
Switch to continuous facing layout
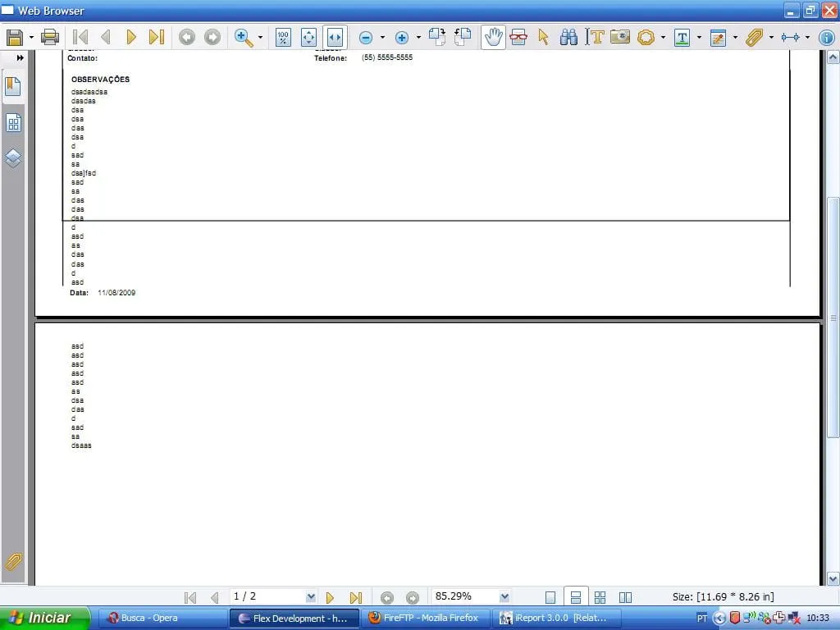600,597
